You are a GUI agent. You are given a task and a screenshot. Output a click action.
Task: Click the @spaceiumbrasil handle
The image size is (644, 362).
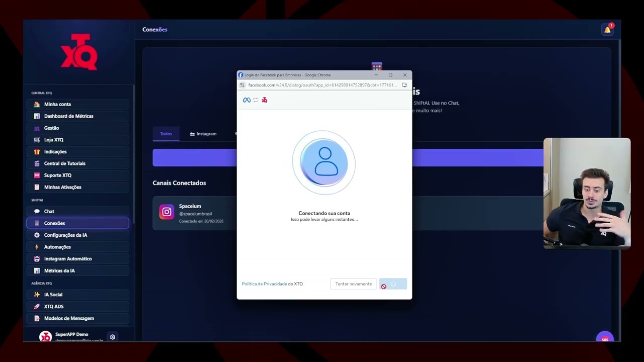pyautogui.click(x=196, y=214)
